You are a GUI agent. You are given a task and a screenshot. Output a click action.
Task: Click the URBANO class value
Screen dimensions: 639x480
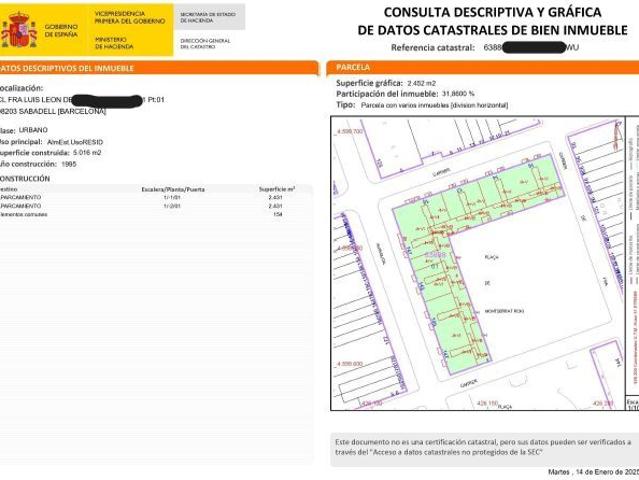pyautogui.click(x=33, y=130)
